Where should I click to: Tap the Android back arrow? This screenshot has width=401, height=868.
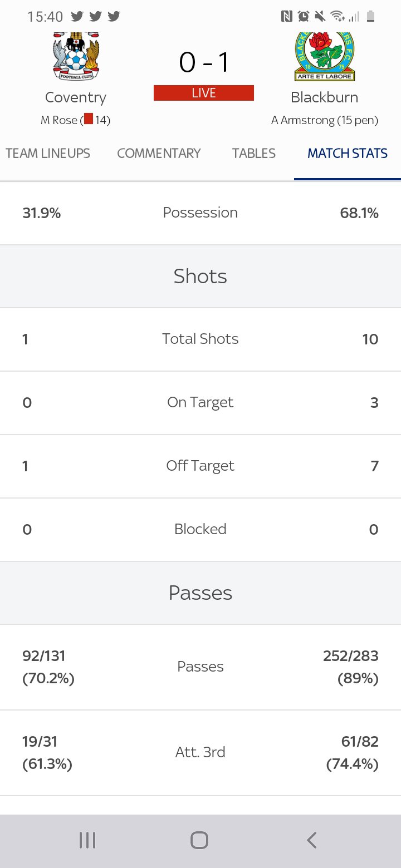pos(312,840)
